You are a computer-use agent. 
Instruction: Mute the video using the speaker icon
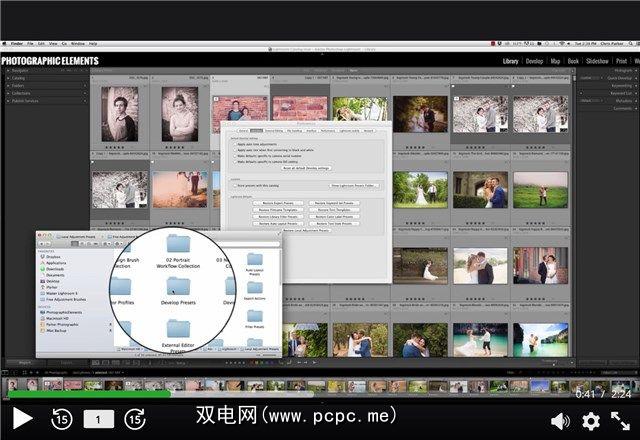pos(560,421)
